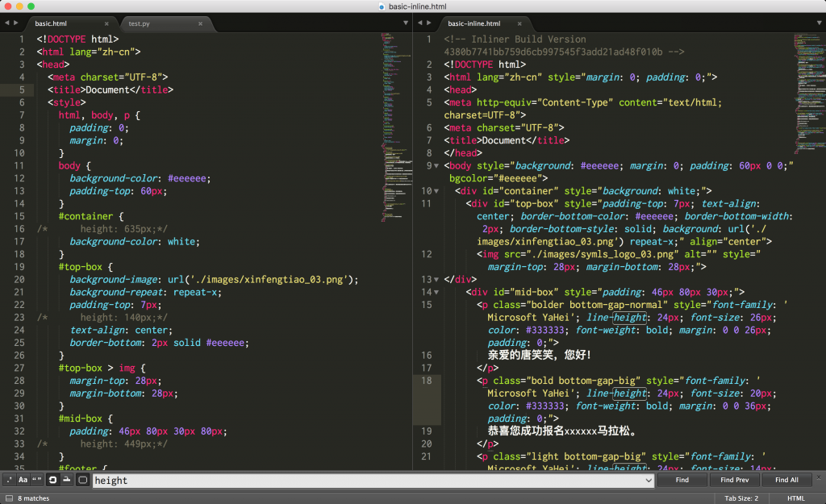
Task: Toggle case sensitive search option
Action: [23, 480]
